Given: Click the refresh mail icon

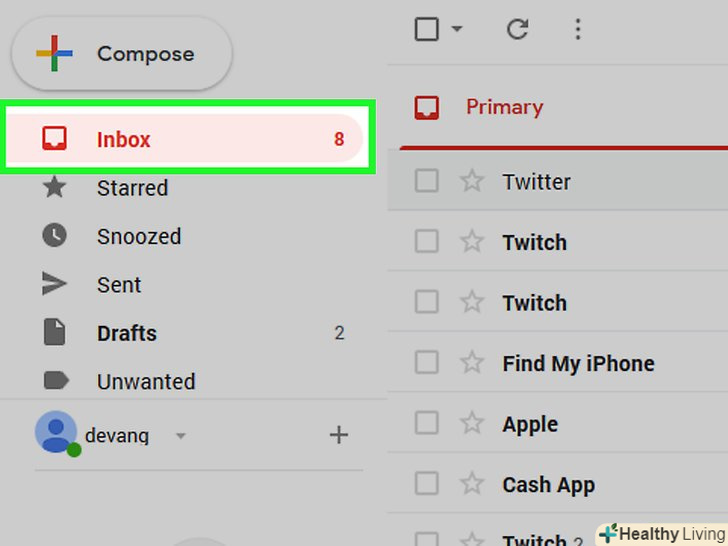Looking at the screenshot, I should (x=517, y=30).
